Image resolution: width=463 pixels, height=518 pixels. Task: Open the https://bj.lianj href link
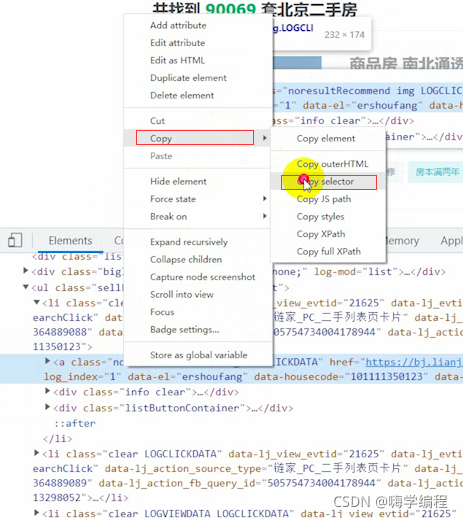pos(414,362)
